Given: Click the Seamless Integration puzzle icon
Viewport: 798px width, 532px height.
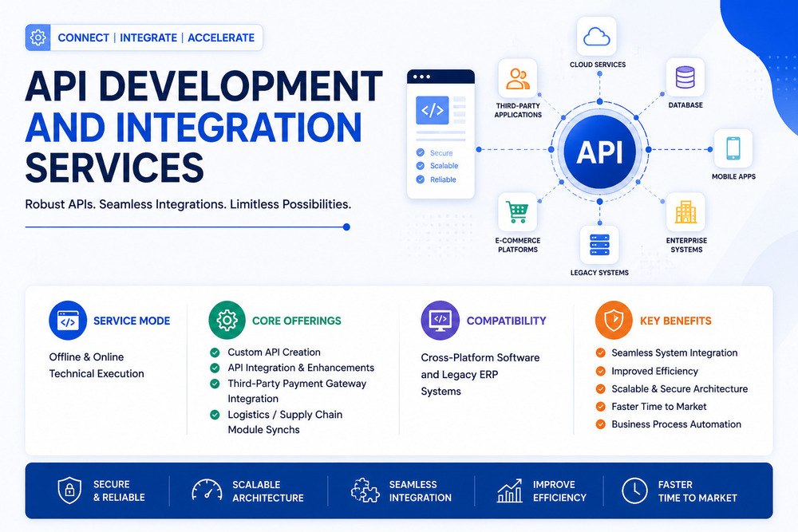Looking at the screenshot, I should tap(365, 491).
